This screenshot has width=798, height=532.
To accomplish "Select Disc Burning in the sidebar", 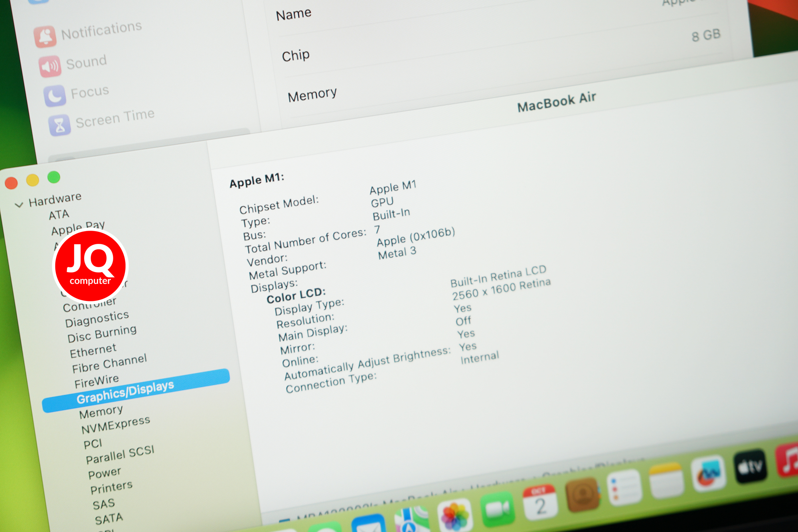I will [x=102, y=334].
